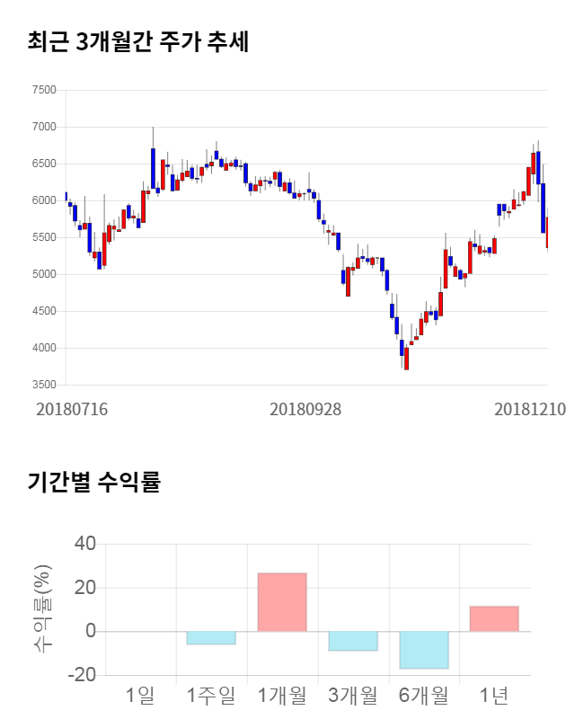Click the red 1년 return bar
Viewport: 575px width, 728px height.
click(494, 619)
